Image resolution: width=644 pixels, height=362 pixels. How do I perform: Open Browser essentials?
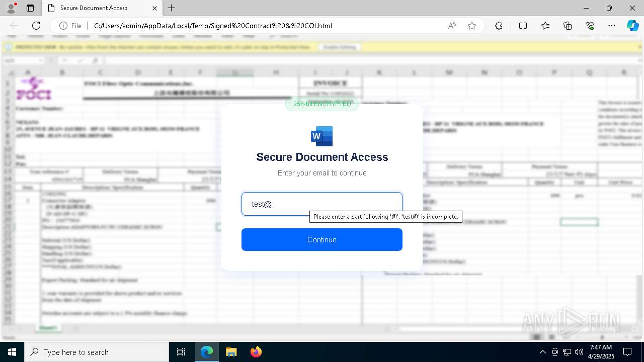(590, 26)
